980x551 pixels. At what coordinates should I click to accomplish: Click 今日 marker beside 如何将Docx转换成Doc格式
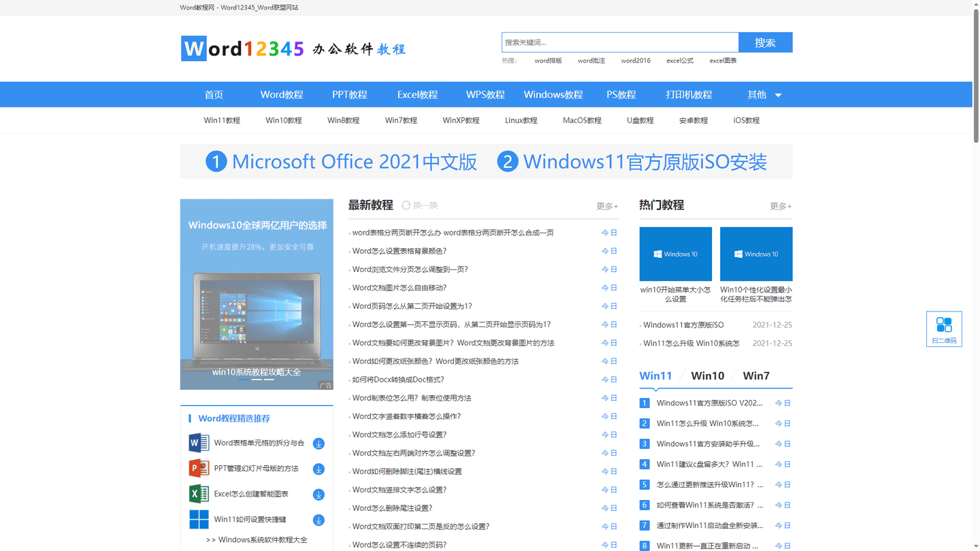tap(610, 380)
